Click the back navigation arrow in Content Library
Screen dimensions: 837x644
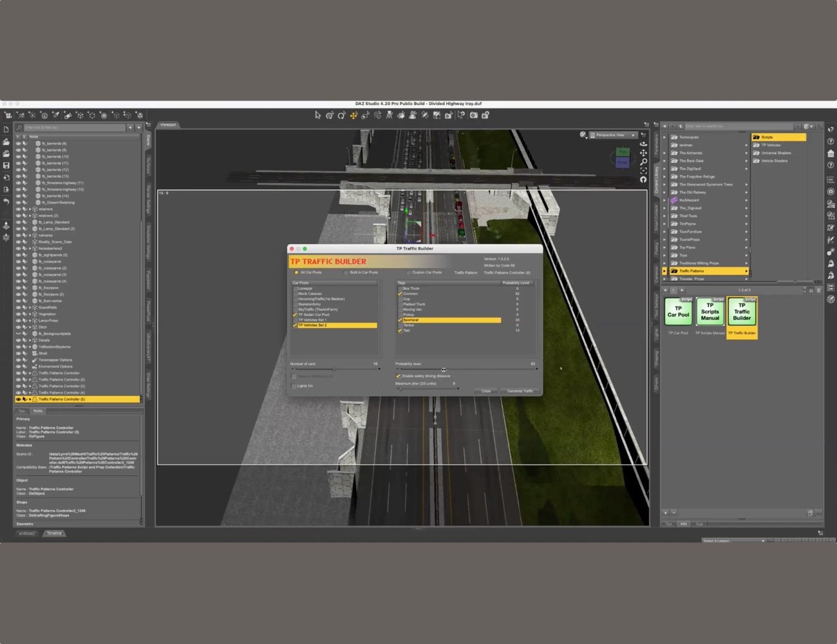click(x=665, y=126)
